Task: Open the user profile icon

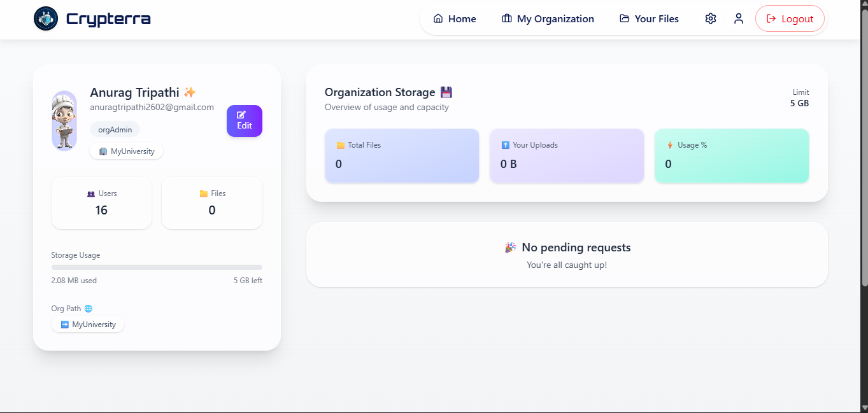Action: (x=739, y=18)
